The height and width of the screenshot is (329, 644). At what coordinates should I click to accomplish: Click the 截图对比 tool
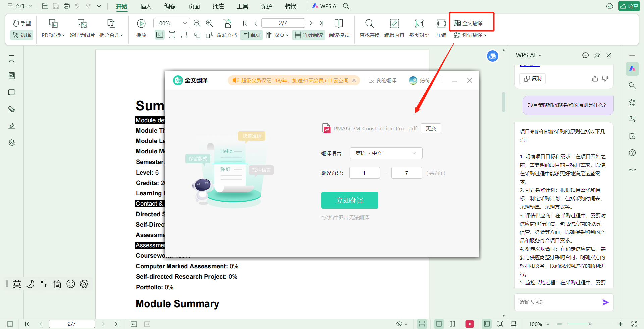(419, 29)
